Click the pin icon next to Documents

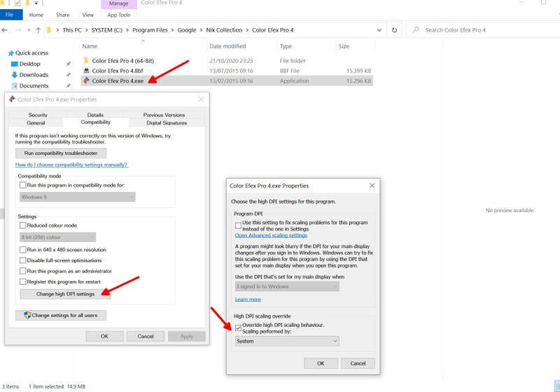[68, 86]
